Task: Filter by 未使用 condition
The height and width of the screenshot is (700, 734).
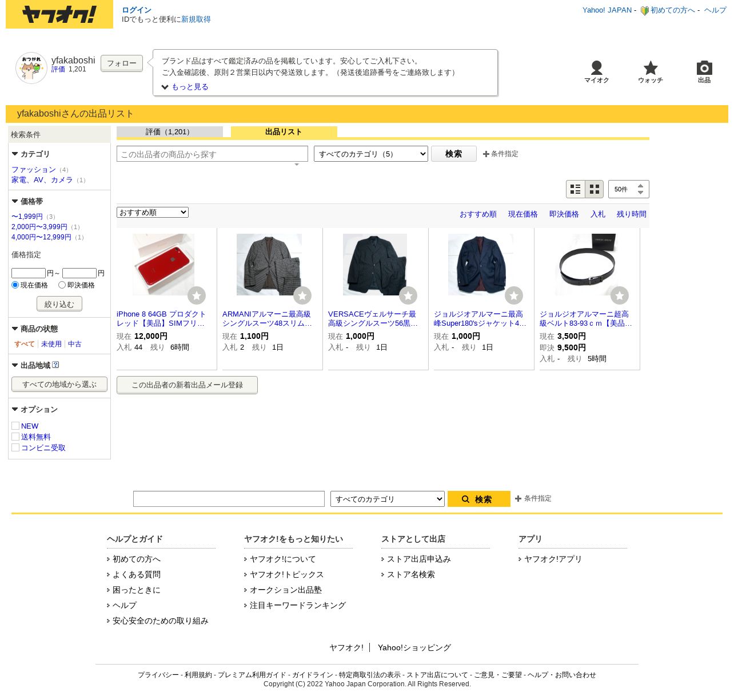Action: 51,344
